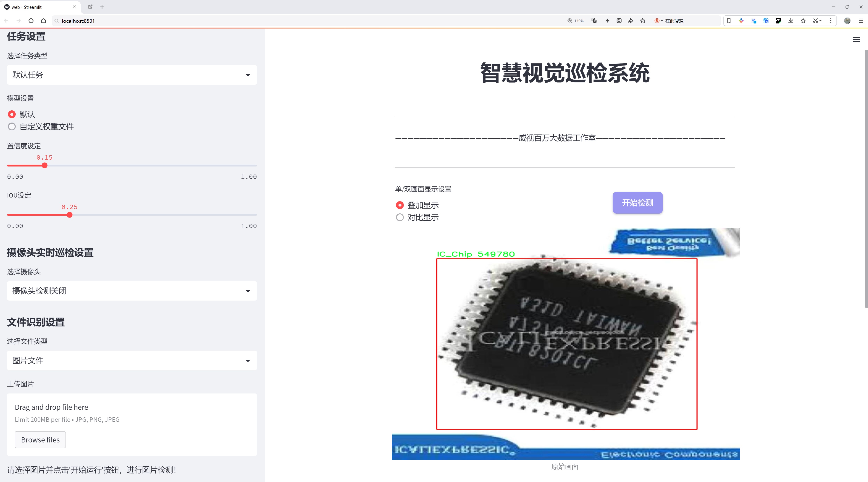Open the scissors screenshot tool dropdown
This screenshot has height=482, width=868.
(817, 20)
